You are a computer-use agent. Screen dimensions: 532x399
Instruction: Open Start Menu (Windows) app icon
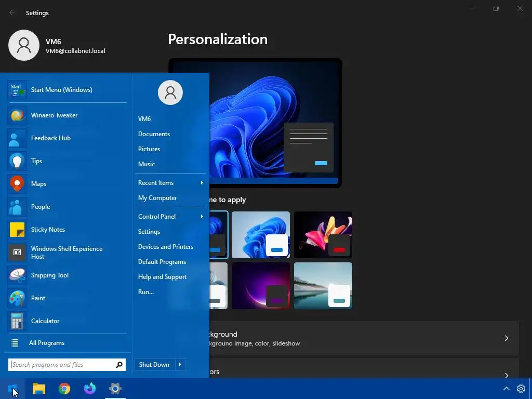(17, 90)
